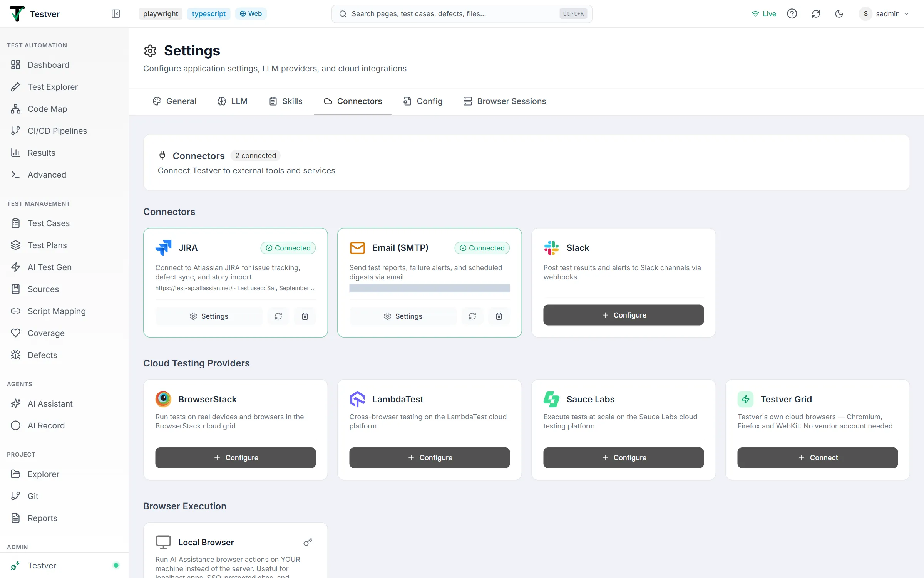Open Advanced section
Viewport: 924px width, 578px height.
point(64,175)
